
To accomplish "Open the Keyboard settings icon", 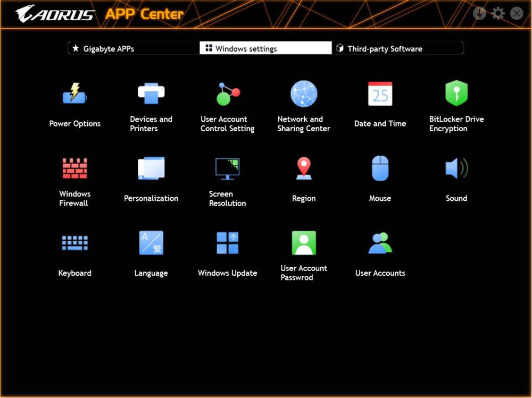I will pyautogui.click(x=74, y=243).
